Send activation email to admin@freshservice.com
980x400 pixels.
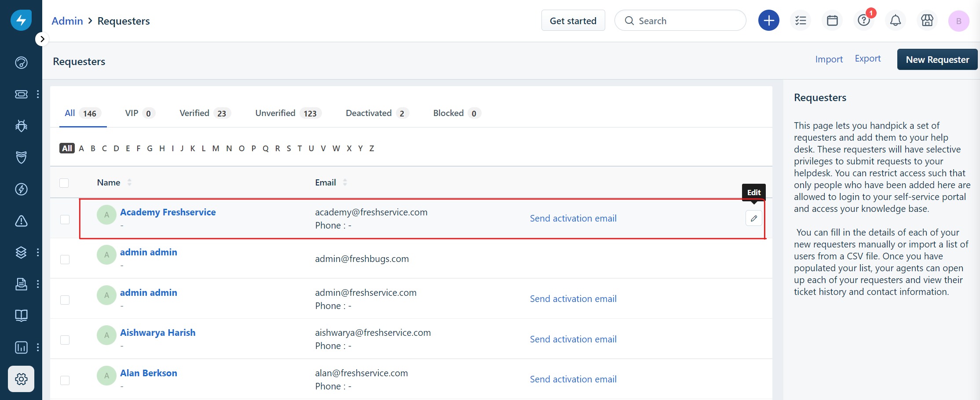573,299
